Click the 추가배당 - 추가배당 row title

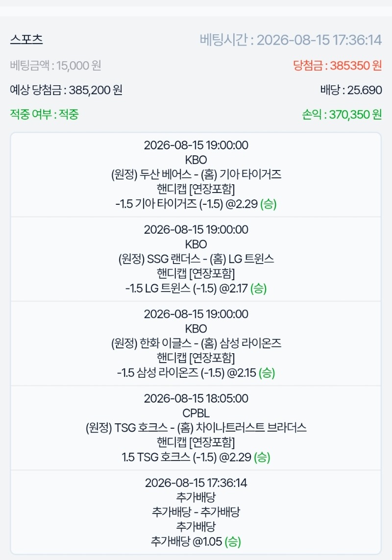[196, 512]
